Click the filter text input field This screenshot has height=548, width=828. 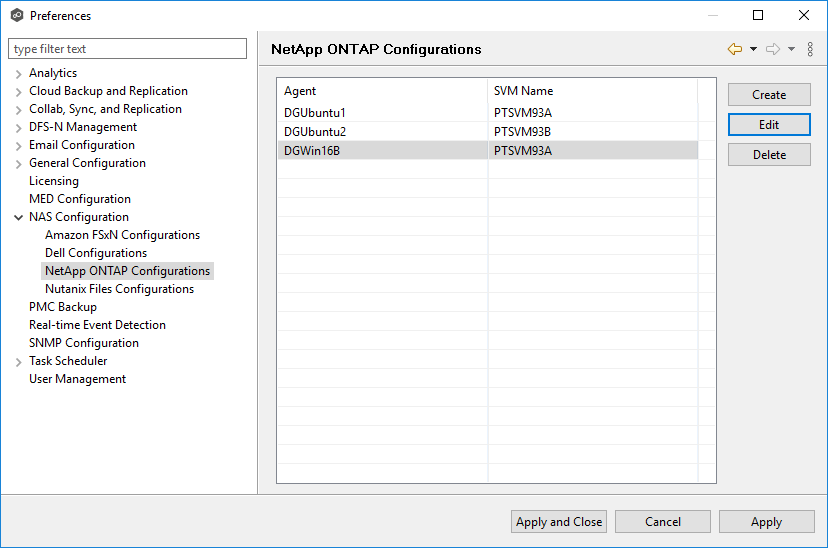(127, 49)
